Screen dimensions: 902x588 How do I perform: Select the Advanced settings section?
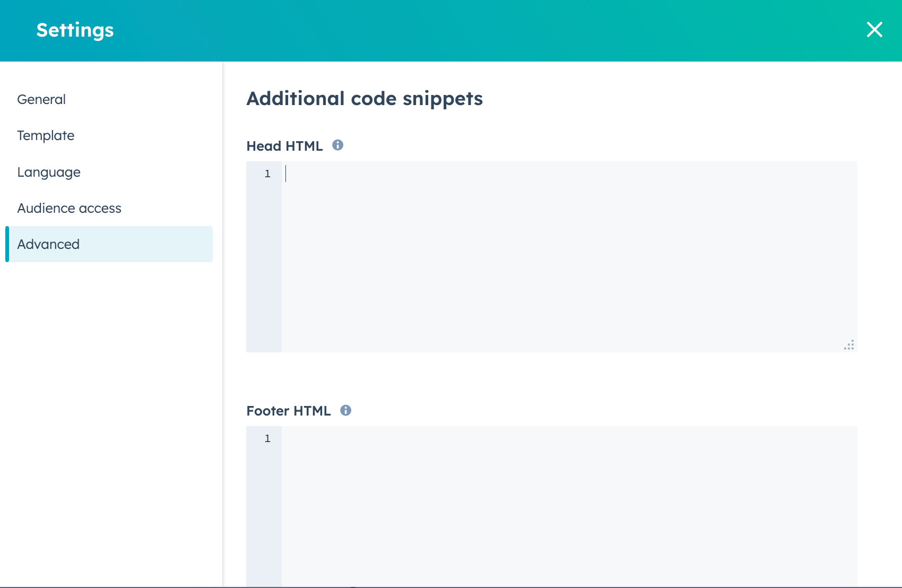click(x=48, y=244)
